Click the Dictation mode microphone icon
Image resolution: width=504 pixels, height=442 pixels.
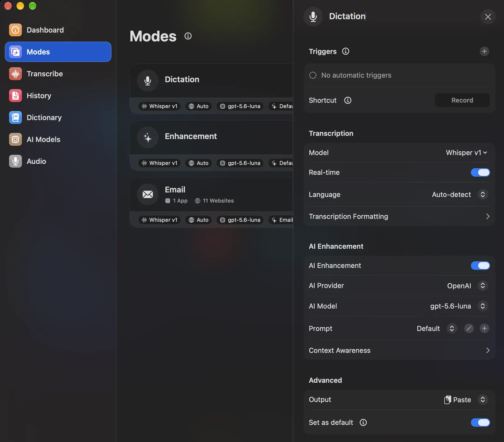point(148,80)
